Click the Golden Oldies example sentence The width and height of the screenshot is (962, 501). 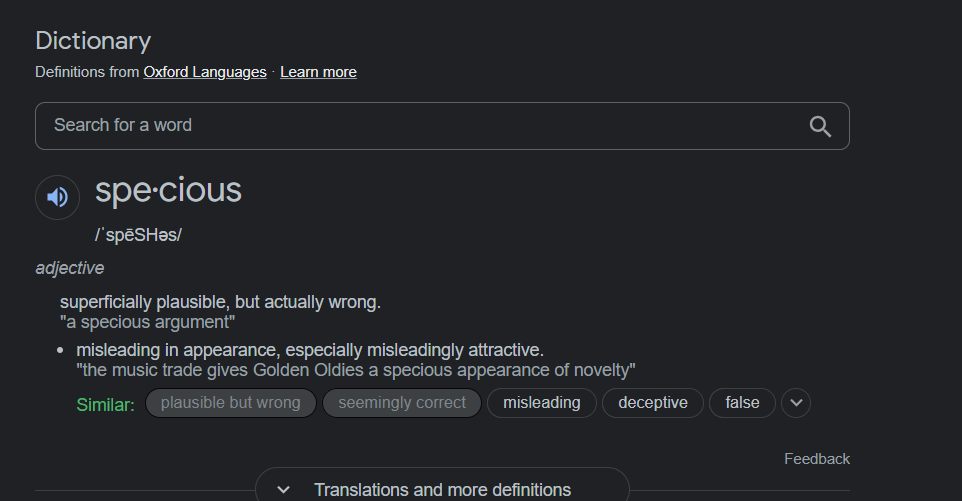(x=355, y=370)
